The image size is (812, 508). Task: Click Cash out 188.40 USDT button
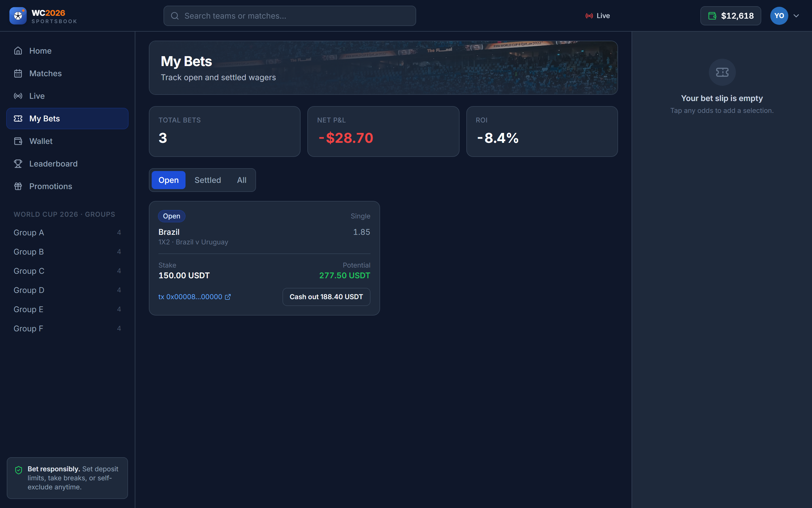coord(326,297)
